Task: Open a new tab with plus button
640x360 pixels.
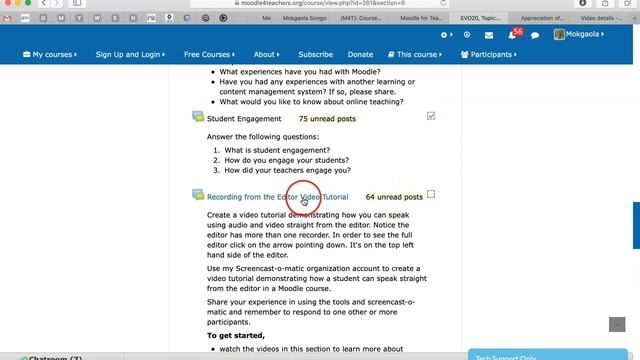Action: coord(635,18)
